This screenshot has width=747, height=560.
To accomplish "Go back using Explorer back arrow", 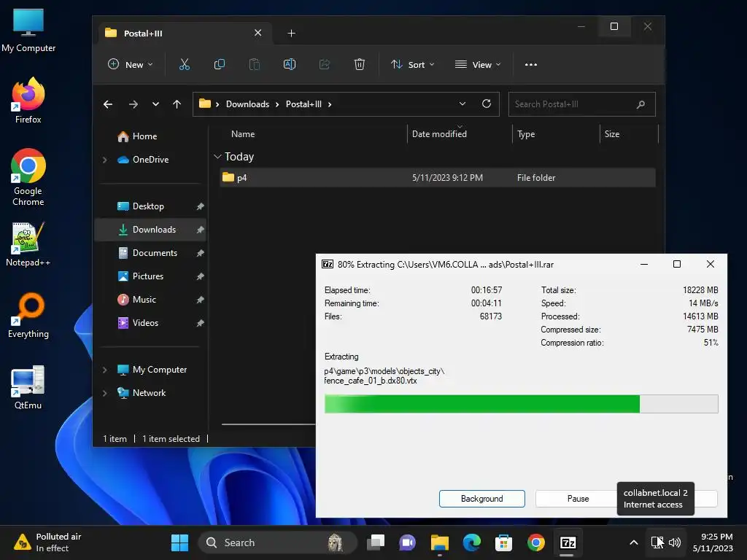I will (x=108, y=104).
